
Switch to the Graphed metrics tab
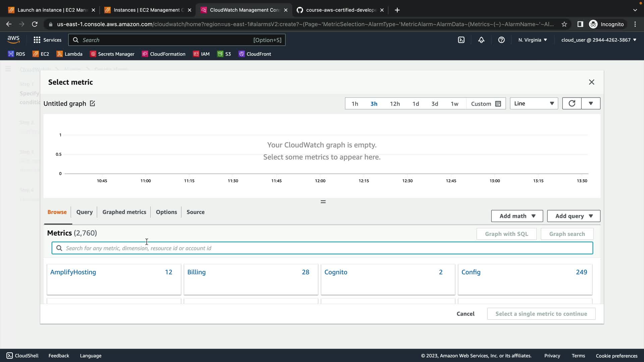(124, 212)
